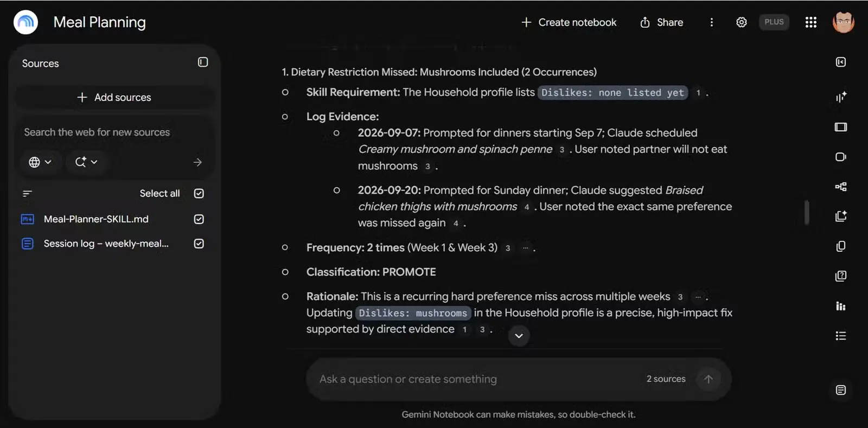This screenshot has height=428, width=868.
Task: Click the Create notebook button
Action: (569, 22)
